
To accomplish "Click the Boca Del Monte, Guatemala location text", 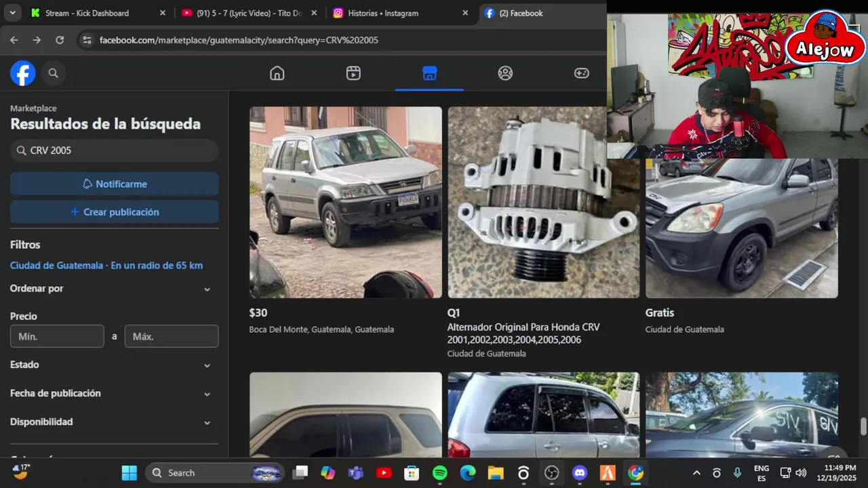I will tap(321, 329).
